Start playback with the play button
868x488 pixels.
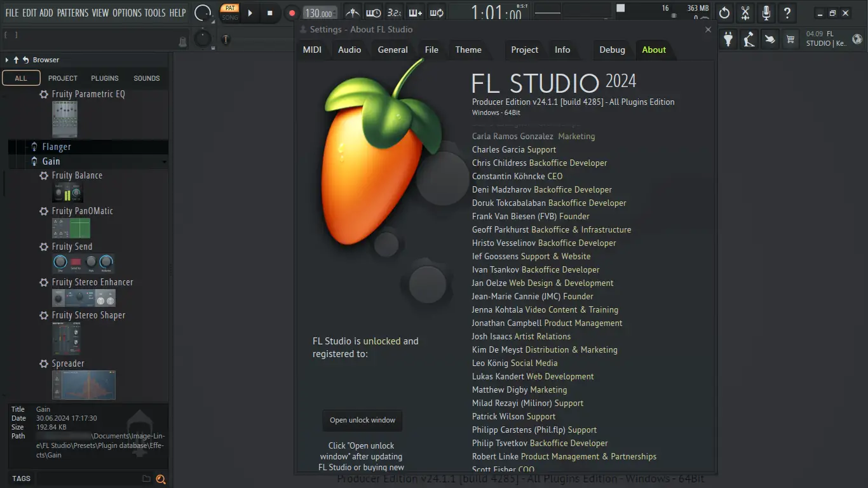[x=250, y=13]
